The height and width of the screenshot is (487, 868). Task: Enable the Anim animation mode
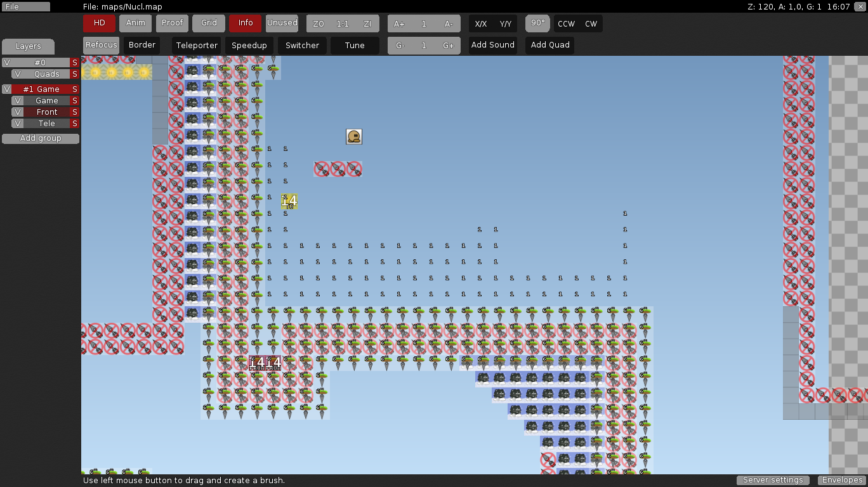(x=135, y=23)
